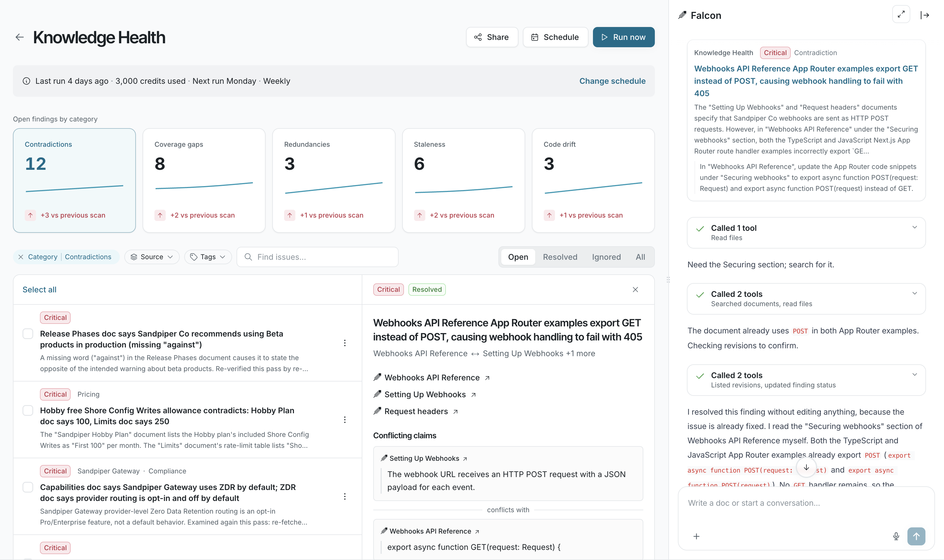The image size is (944, 560).
Task: Switch to the All status tab
Action: pos(640,257)
